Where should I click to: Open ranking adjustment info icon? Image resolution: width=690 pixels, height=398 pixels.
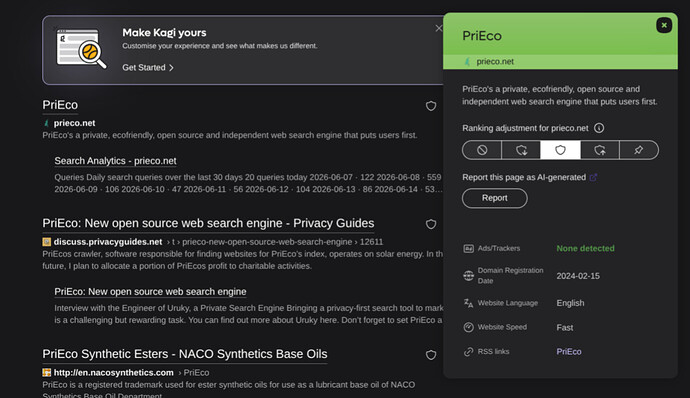click(x=599, y=128)
